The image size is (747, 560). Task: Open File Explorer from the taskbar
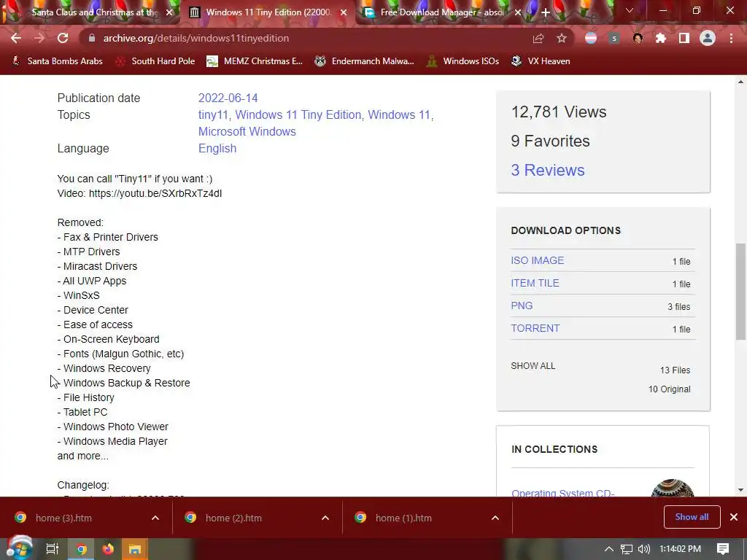135,549
